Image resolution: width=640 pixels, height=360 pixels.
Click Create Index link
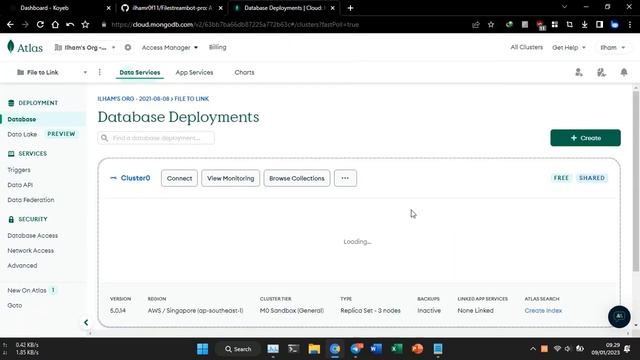(543, 310)
